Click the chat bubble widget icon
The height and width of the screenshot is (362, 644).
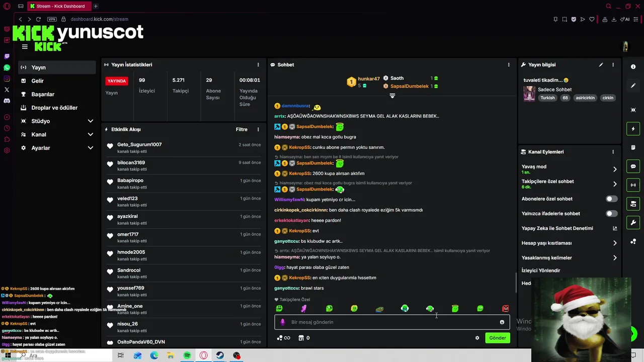coord(633,166)
